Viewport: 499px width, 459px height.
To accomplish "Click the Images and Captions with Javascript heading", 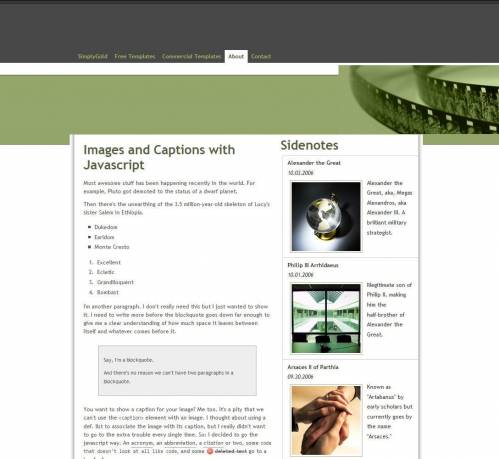I will pyautogui.click(x=159, y=157).
